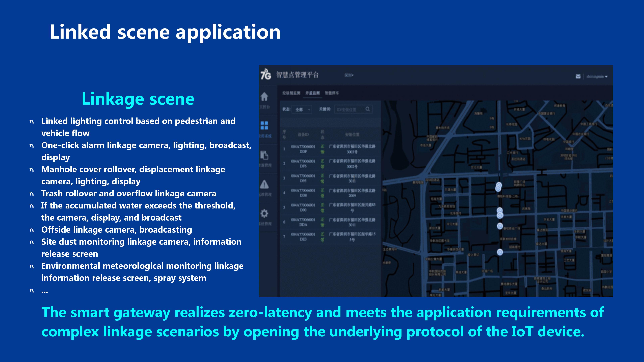Click the 7G platform logo

(x=266, y=74)
